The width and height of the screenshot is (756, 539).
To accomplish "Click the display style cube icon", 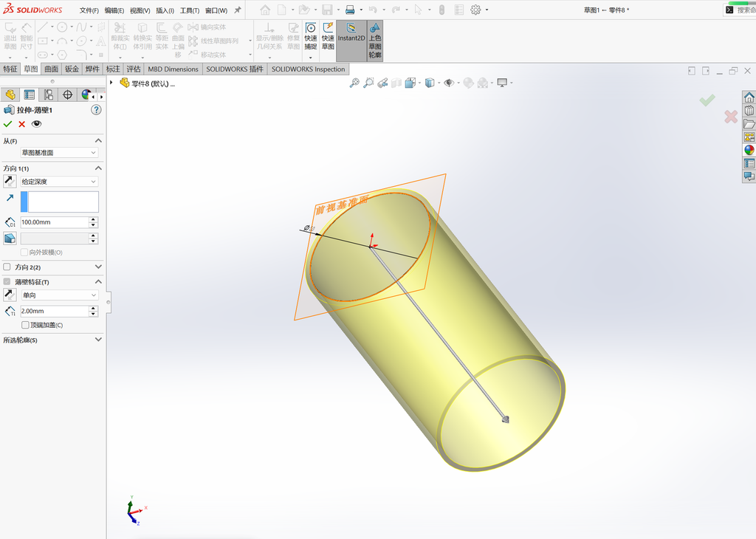I will 430,83.
